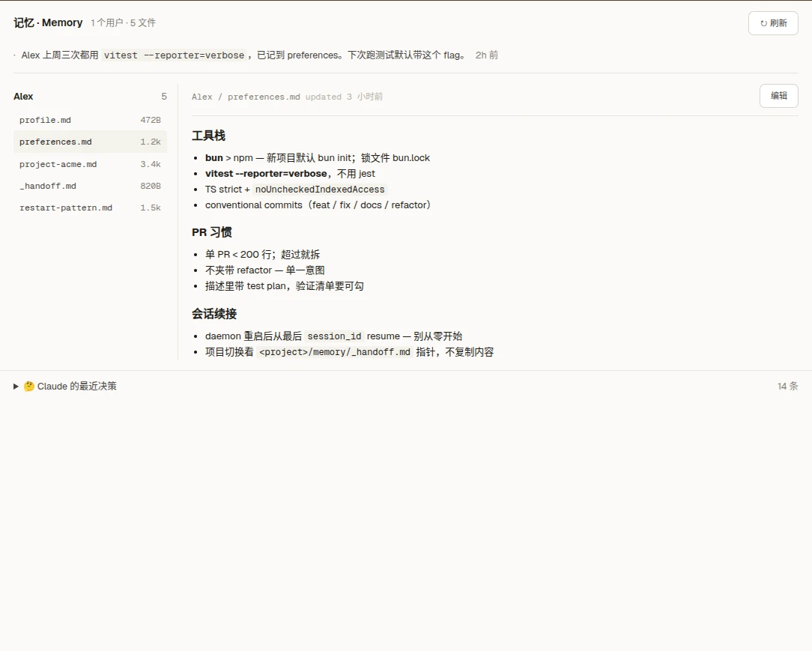The image size is (812, 651).
Task: Expand the Claude 的最近决策 disclosure triangle
Action: 16,387
